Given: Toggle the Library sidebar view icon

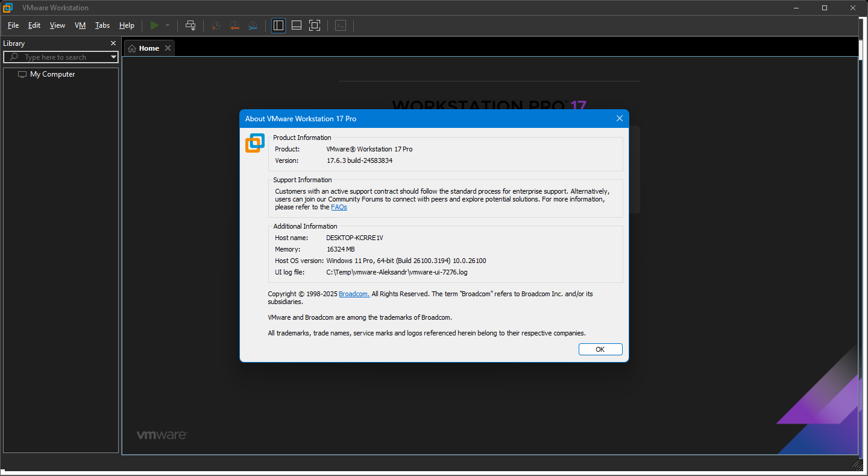Looking at the screenshot, I should click(278, 25).
